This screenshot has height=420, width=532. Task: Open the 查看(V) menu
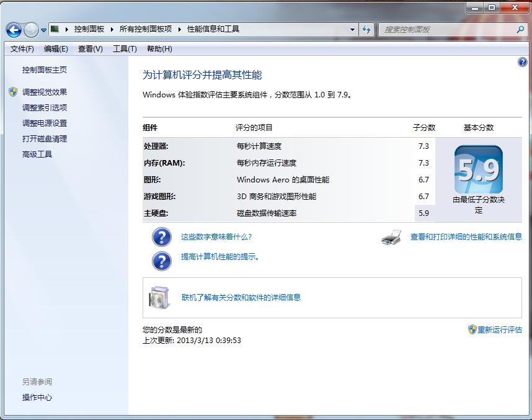[x=91, y=49]
